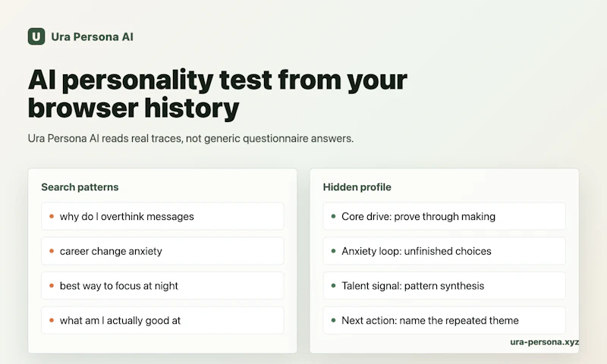
Task: Open the Search patterns card heading
Action: pyautogui.click(x=80, y=187)
